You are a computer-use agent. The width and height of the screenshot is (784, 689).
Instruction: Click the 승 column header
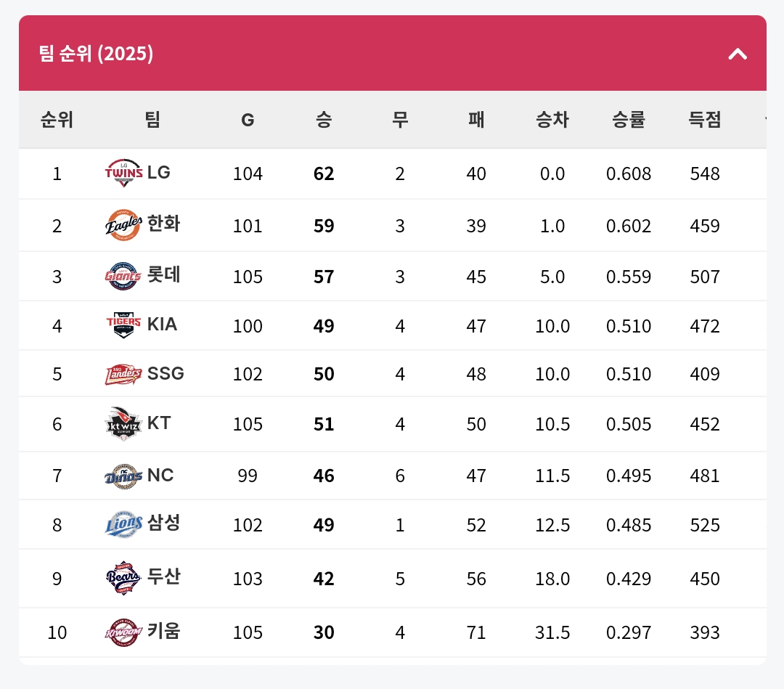[x=324, y=120]
